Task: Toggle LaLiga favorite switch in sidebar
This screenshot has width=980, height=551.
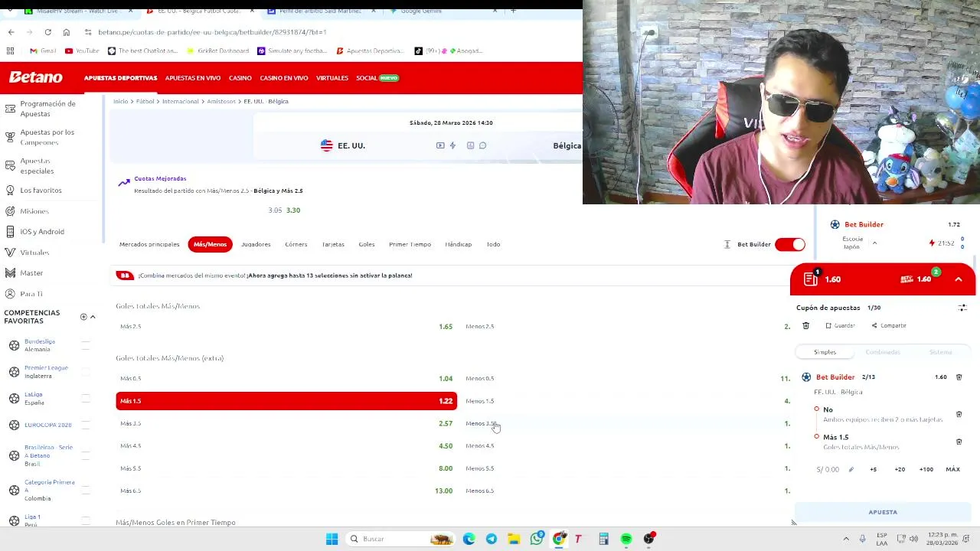Action: [86, 398]
